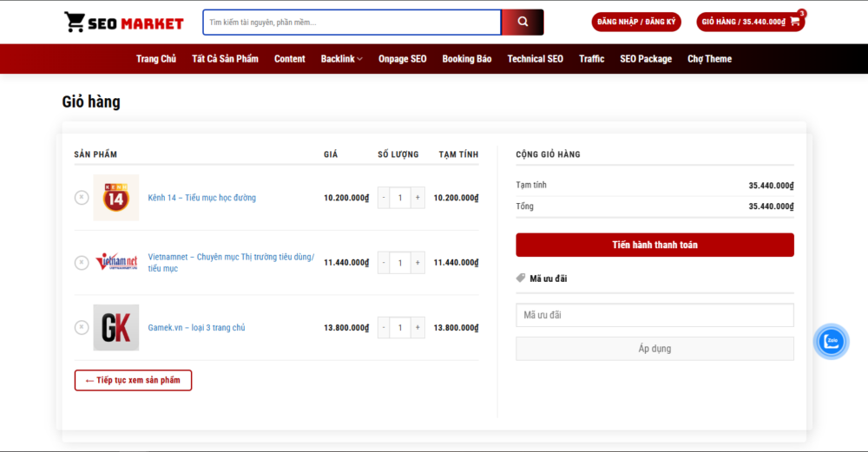Decrease Vietnamnet quantity with minus

point(384,262)
